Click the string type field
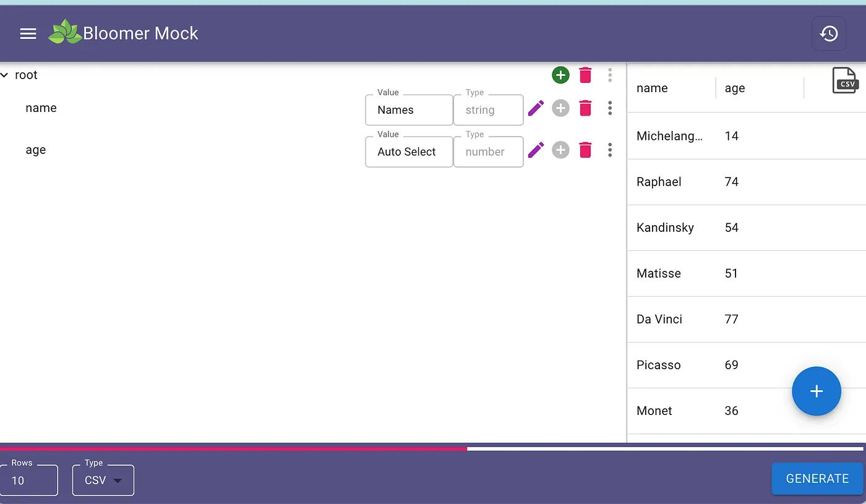This screenshot has width=866, height=504. coord(489,110)
